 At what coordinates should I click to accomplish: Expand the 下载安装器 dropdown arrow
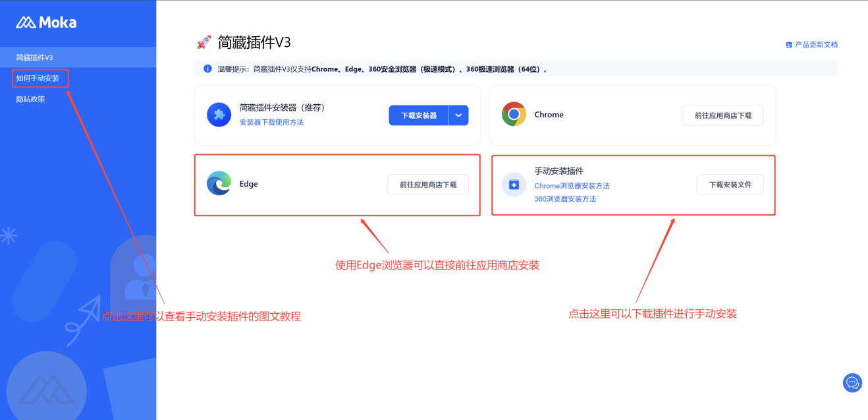[458, 115]
